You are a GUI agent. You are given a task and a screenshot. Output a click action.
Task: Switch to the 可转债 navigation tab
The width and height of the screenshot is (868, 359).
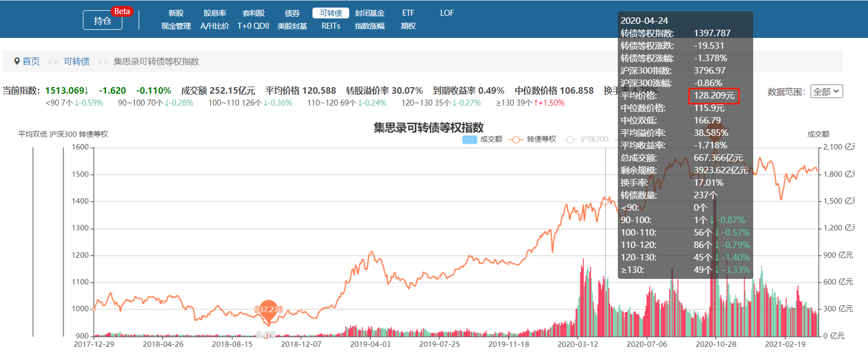[330, 13]
